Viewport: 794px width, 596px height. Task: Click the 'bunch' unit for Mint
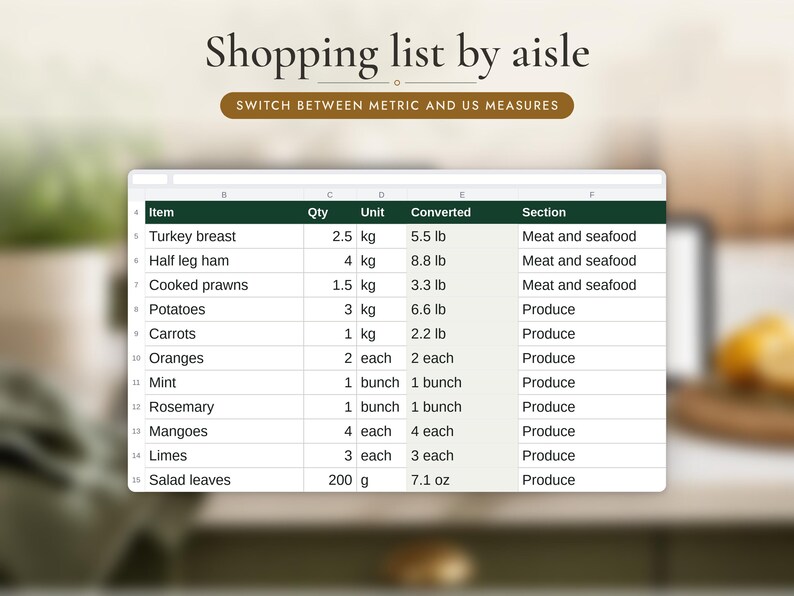[382, 382]
